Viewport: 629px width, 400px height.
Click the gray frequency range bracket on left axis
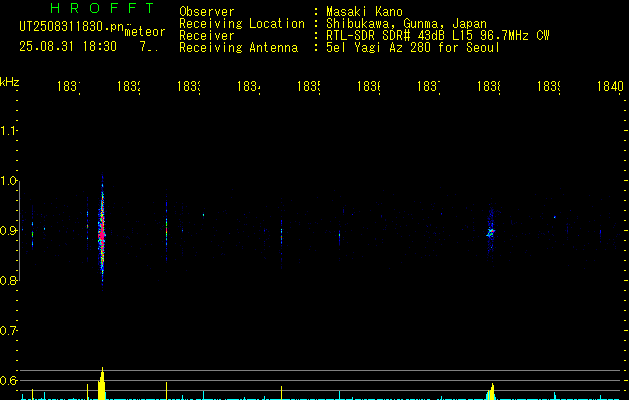tap(19, 231)
